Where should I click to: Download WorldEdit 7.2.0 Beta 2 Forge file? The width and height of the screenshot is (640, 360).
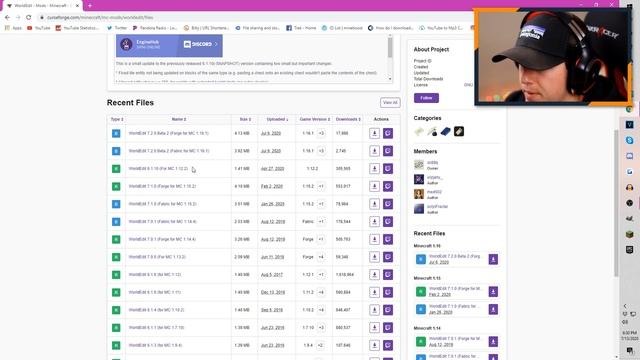tap(374, 133)
